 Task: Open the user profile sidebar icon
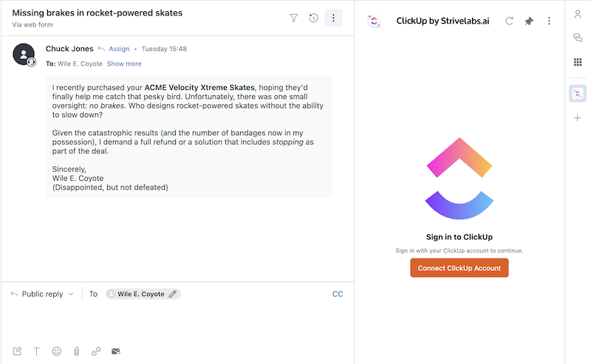[x=578, y=14]
